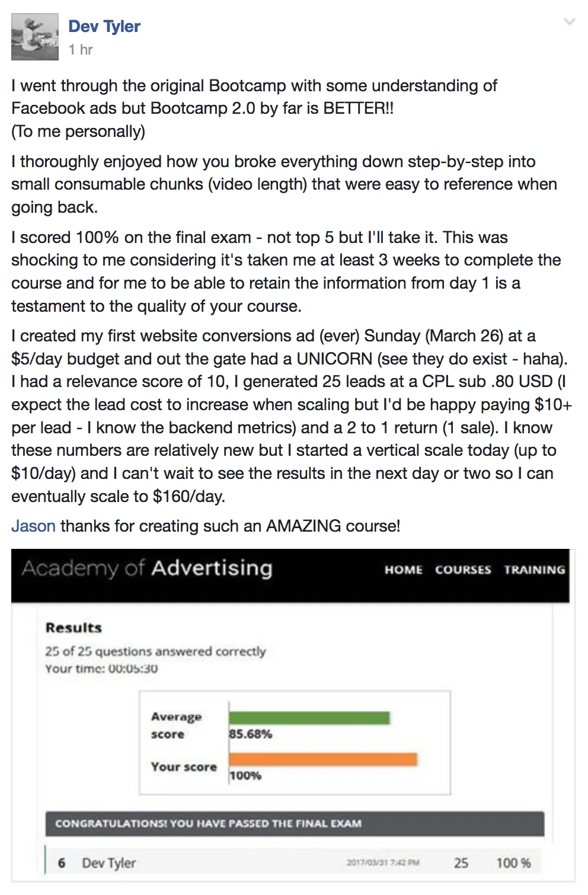
Task: Select TRAINING in the Academy navigation
Action: click(535, 570)
